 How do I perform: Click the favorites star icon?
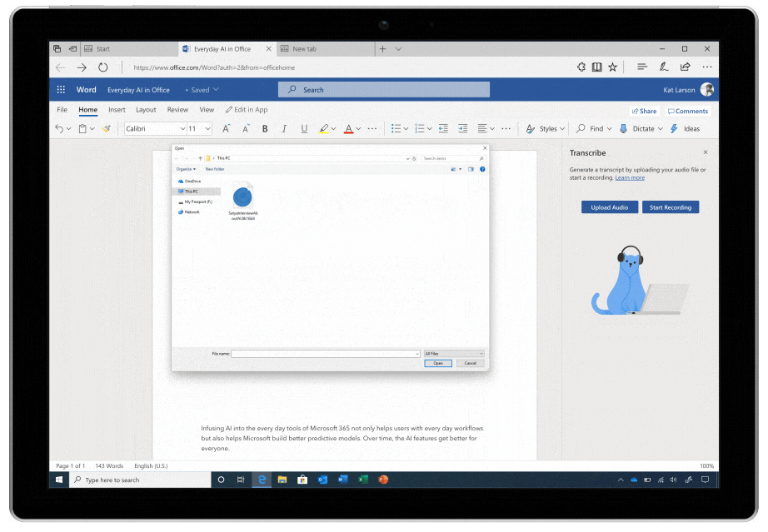point(613,67)
